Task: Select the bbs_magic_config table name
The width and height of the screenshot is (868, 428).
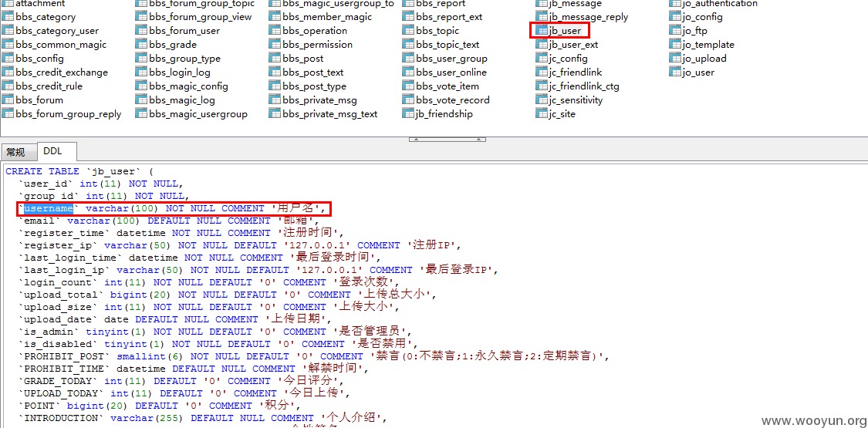Action: click(188, 86)
